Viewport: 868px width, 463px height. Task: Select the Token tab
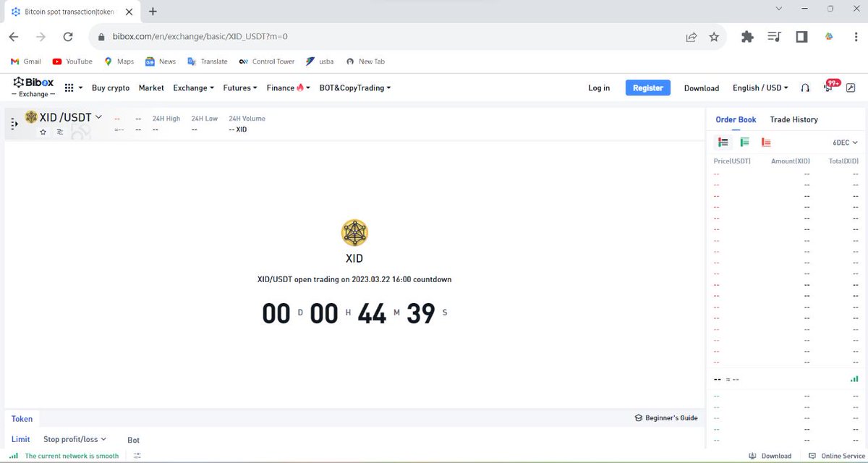coord(22,418)
